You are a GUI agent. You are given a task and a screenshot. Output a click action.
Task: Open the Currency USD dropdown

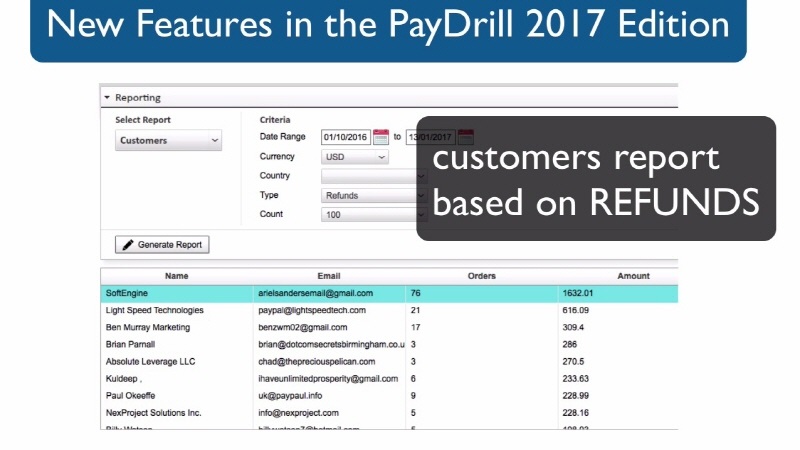(355, 157)
